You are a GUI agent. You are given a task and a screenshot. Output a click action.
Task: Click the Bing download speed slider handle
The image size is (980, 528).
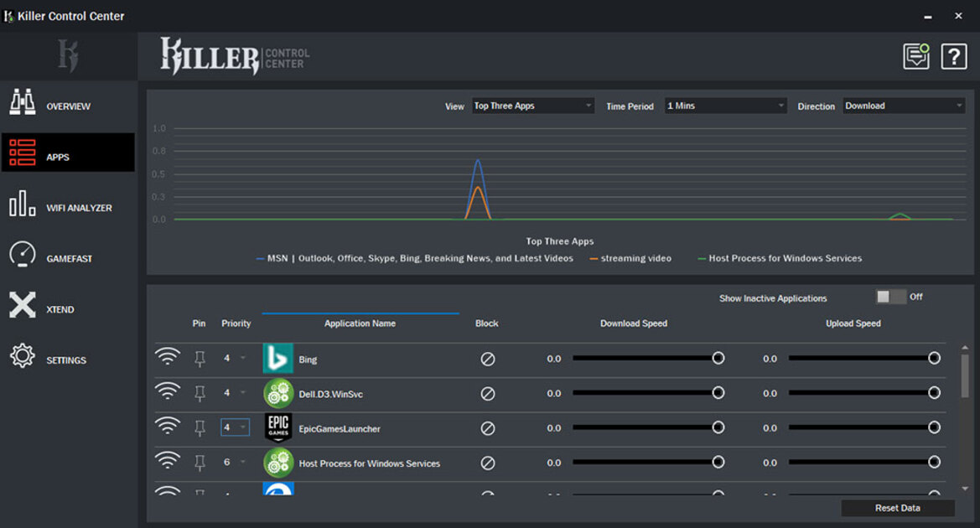(718, 358)
